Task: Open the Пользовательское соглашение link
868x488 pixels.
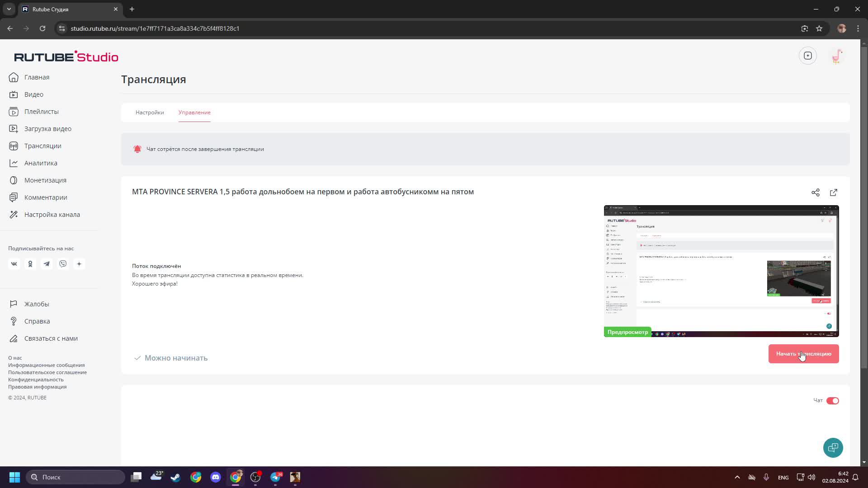Action: click(x=47, y=372)
